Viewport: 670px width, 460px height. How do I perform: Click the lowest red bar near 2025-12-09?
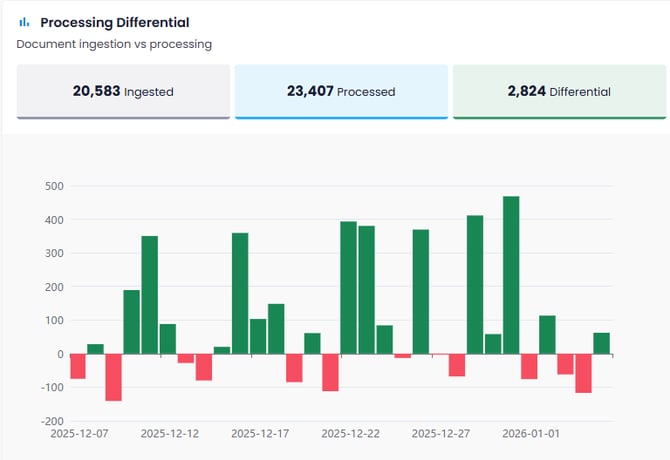point(113,377)
